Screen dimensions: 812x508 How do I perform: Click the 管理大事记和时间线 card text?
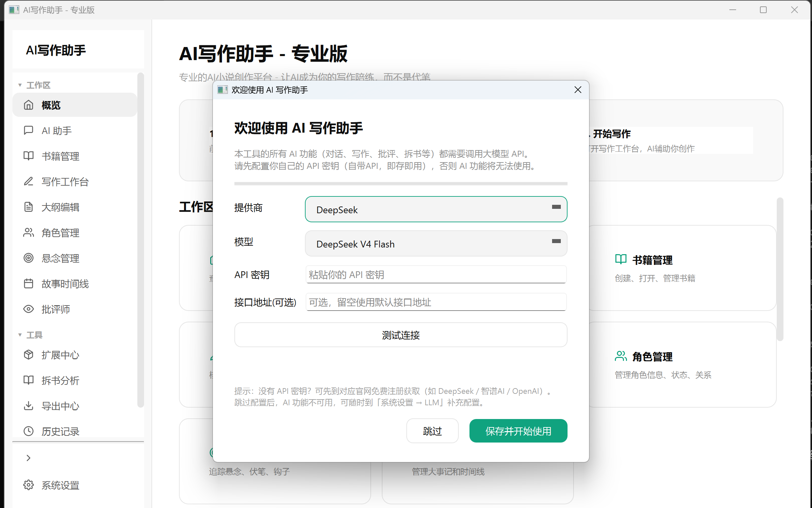point(448,472)
